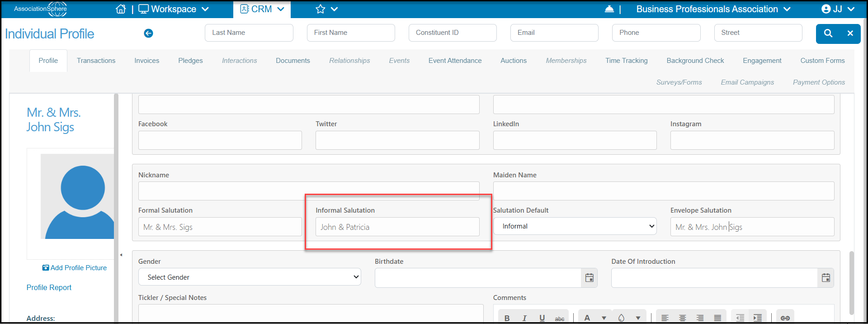Screen dimensions: 868x324
Task: Open the Salutation Default dropdown
Action: click(x=575, y=226)
